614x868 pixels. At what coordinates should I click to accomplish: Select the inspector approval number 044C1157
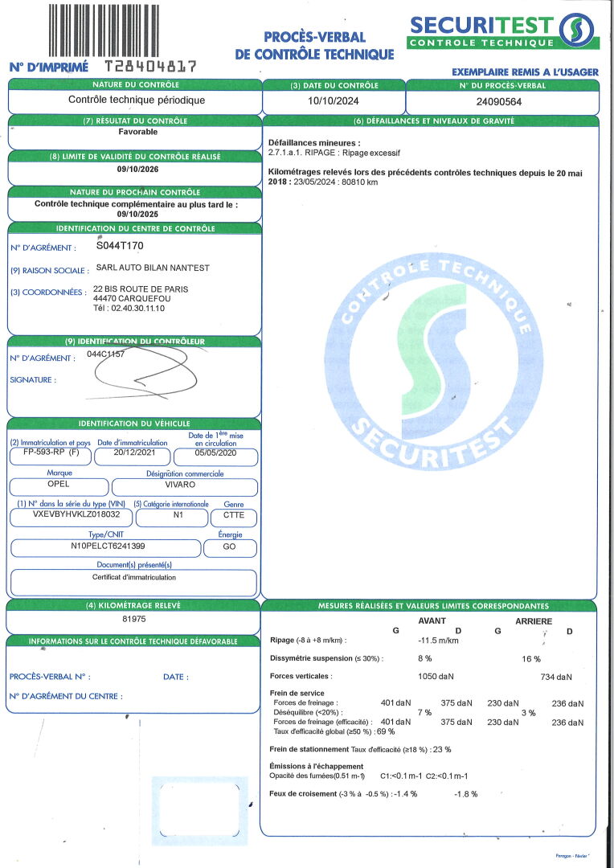pyautogui.click(x=106, y=354)
